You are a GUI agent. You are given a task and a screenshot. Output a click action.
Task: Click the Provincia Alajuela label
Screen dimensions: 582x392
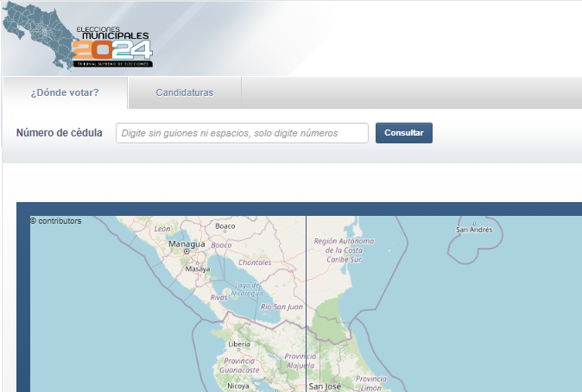[x=300, y=361]
